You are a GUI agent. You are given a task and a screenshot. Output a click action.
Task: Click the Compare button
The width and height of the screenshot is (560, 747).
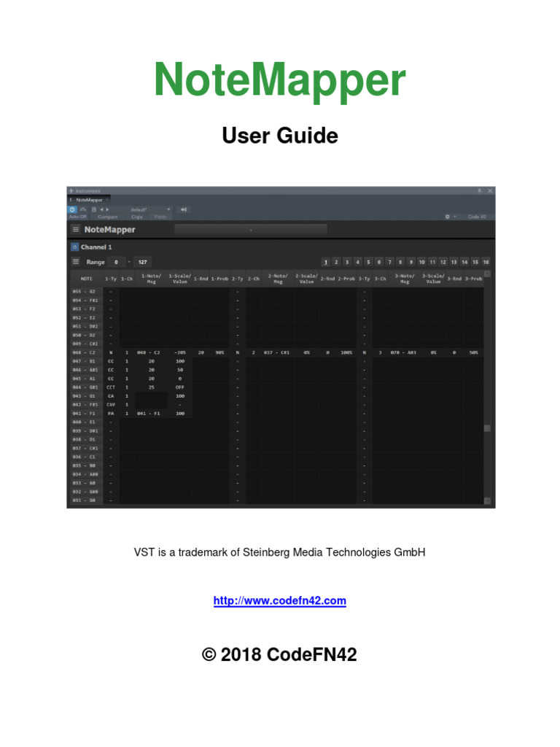108,217
